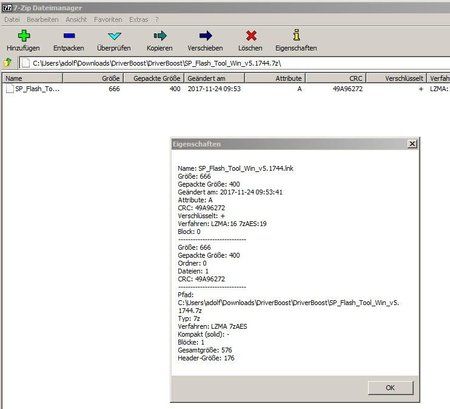This screenshot has height=409, width=450.
Task: Sort by Geändert am column header
Action: [x=214, y=78]
